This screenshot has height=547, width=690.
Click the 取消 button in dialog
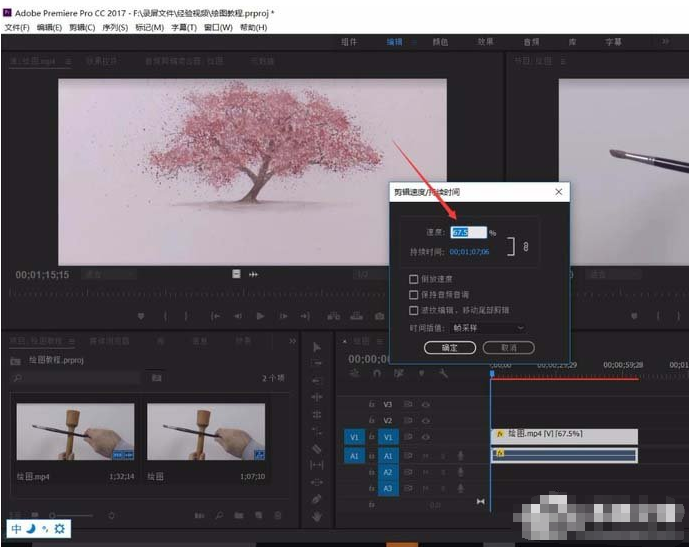point(508,348)
